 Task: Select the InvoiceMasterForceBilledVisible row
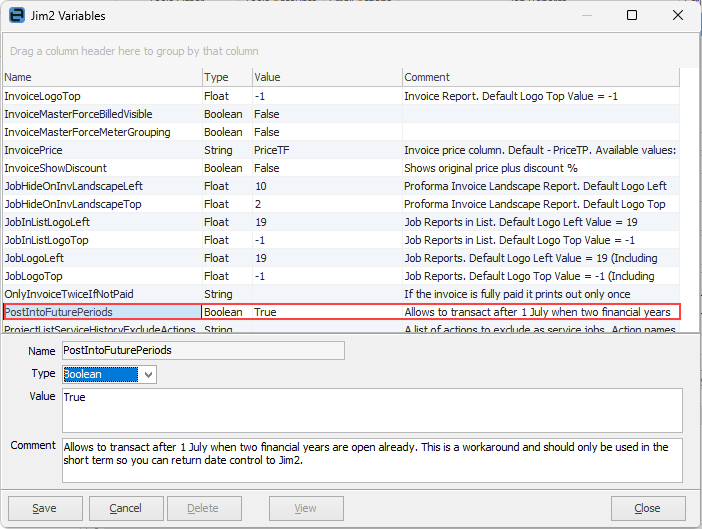[342, 114]
